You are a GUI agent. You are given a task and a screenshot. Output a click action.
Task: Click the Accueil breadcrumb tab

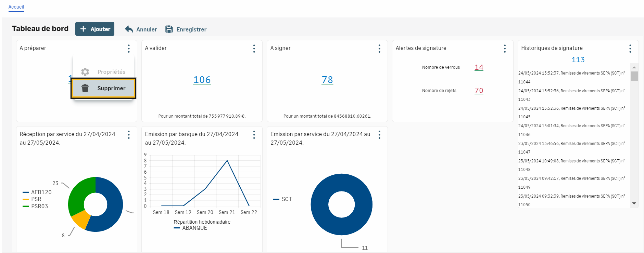click(16, 7)
